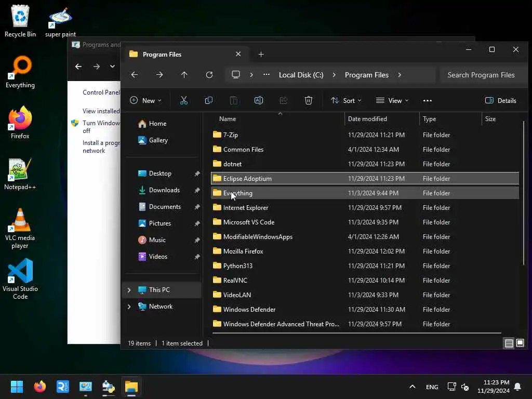Viewport: 532px width, 399px height.
Task: Switch to large thumbnails view in status bar
Action: 520,343
